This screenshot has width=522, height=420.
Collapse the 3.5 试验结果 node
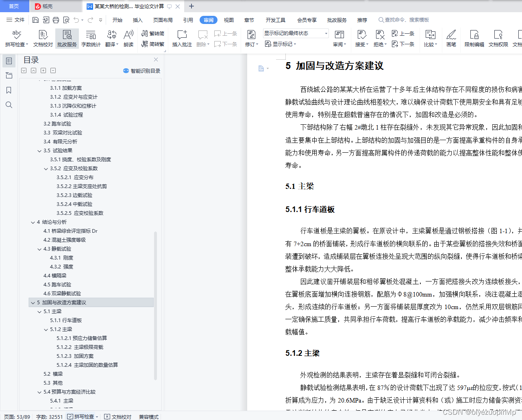tap(39, 151)
